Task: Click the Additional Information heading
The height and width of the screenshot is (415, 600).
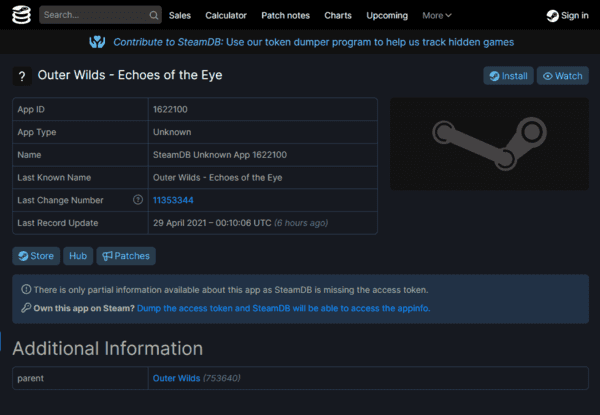Action: click(108, 348)
